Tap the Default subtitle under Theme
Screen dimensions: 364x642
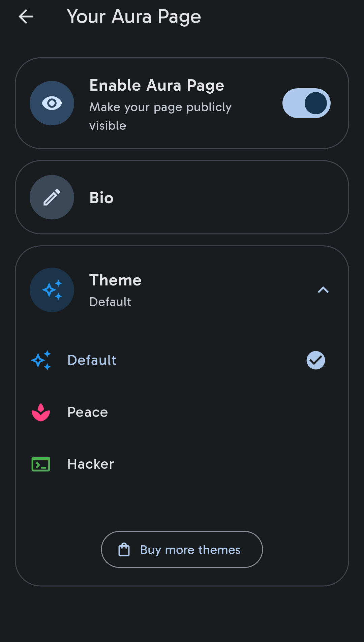click(x=110, y=302)
